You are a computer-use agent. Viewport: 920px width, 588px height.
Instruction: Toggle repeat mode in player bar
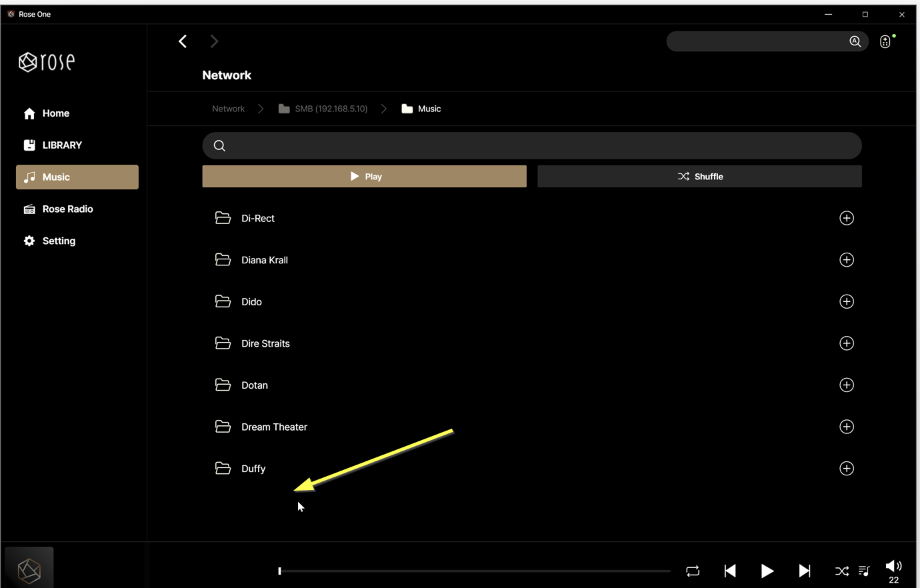693,571
